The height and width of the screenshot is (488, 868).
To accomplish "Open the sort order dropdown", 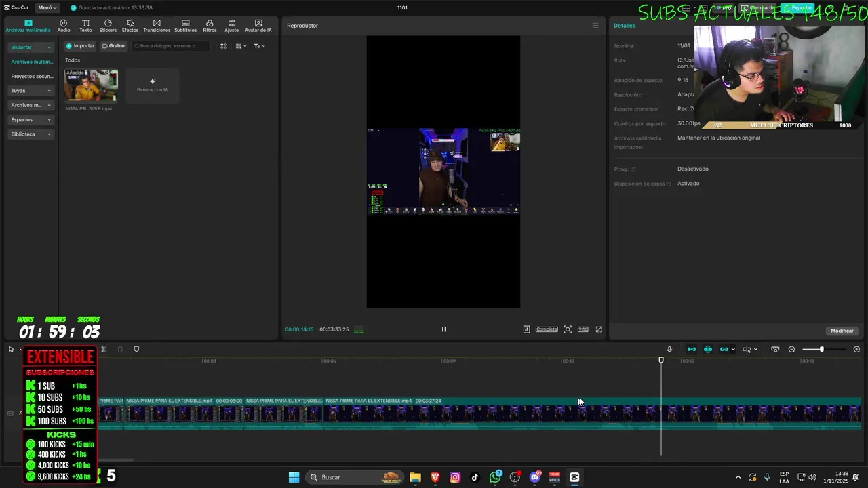I will tap(241, 46).
